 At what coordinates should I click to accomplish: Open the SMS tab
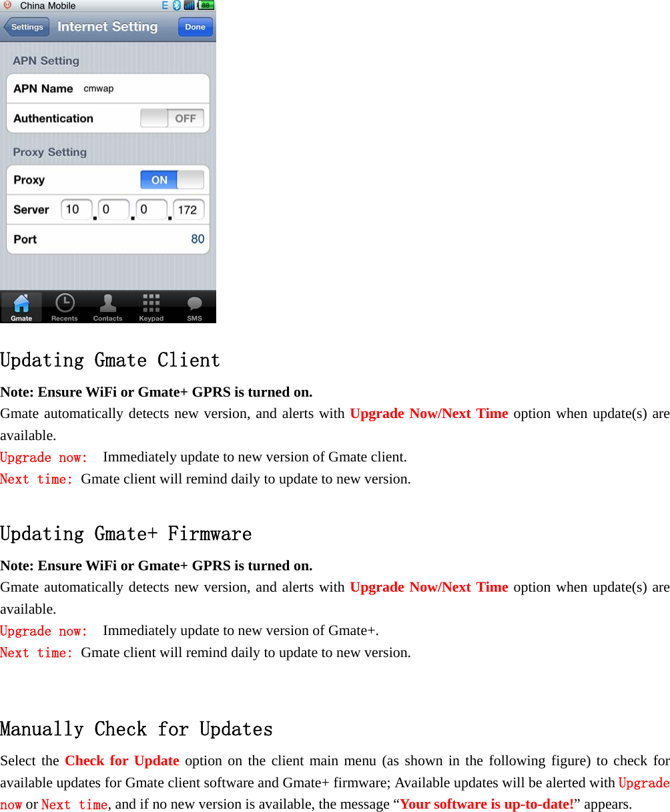click(x=194, y=307)
